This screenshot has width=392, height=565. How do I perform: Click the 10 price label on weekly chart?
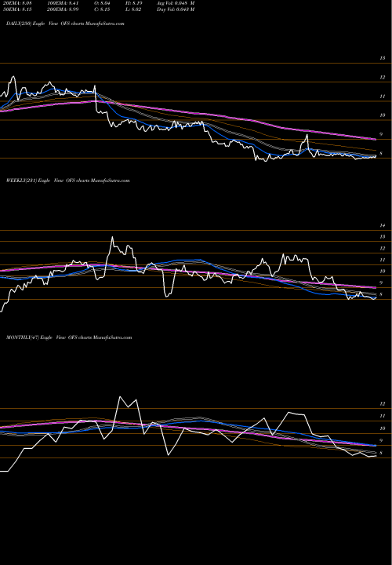(x=383, y=272)
